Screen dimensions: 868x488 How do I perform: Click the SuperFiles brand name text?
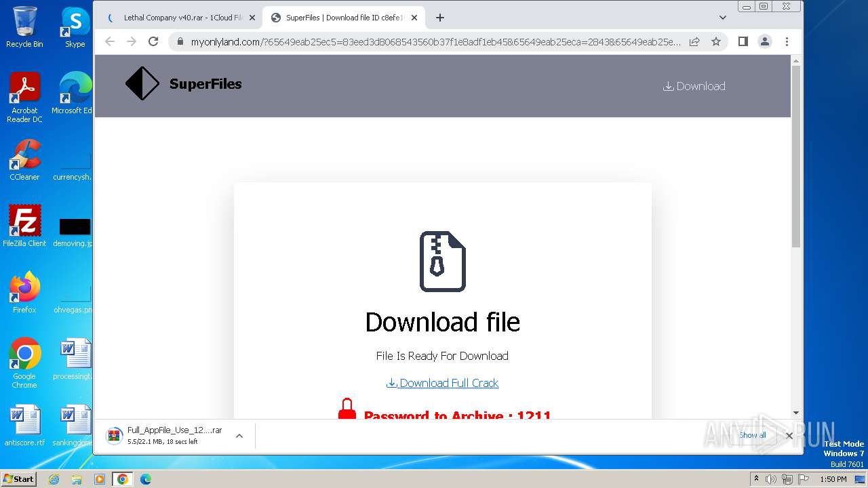(205, 84)
